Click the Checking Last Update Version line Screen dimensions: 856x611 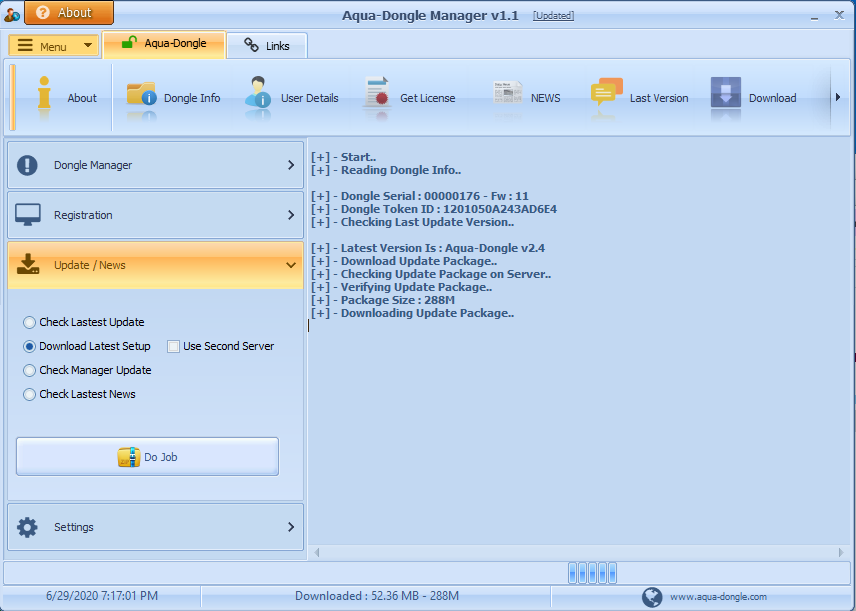pyautogui.click(x=413, y=222)
